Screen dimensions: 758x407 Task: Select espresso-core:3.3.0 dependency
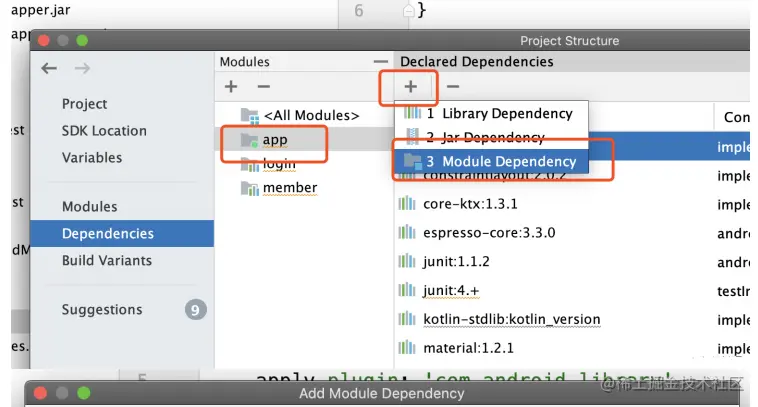[x=489, y=233]
